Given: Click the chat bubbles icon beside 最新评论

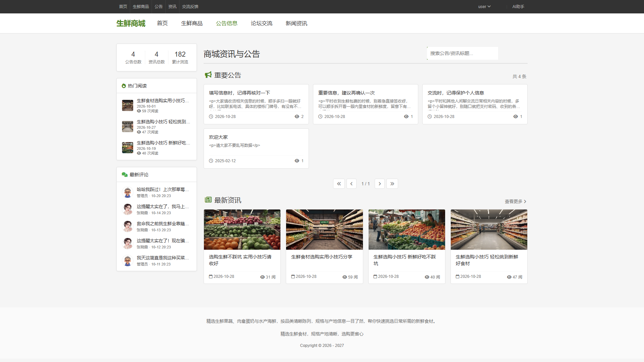Looking at the screenshot, I should point(124,175).
